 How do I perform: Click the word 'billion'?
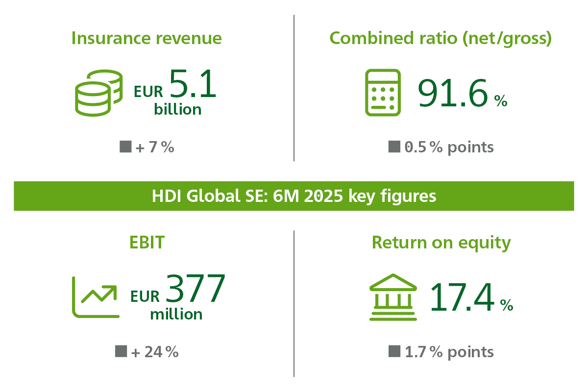[x=178, y=109]
